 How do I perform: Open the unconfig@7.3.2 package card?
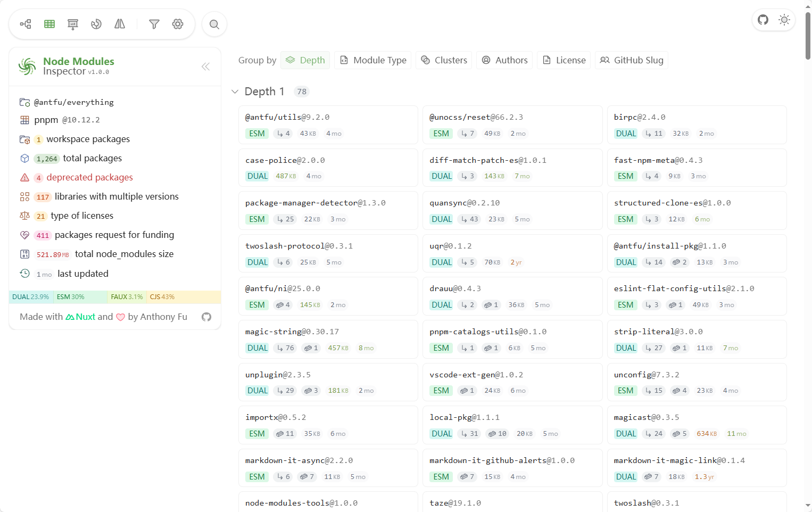pyautogui.click(x=697, y=382)
